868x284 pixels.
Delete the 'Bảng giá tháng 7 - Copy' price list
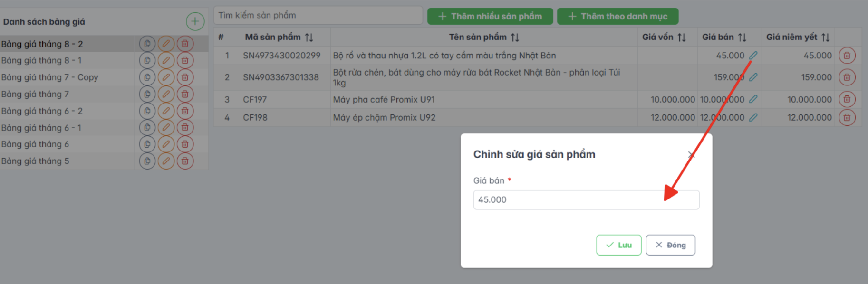pos(185,77)
